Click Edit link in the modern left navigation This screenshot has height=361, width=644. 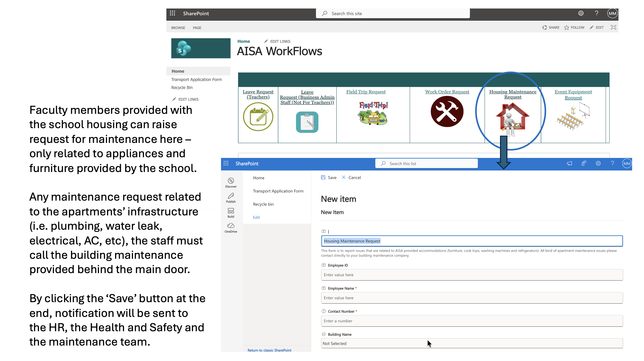tap(256, 217)
